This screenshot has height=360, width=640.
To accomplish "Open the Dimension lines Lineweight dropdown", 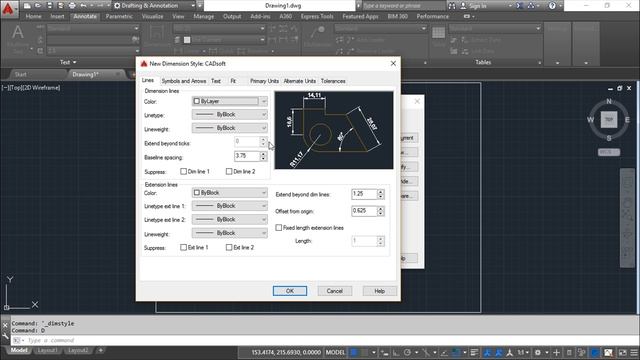I will pyautogui.click(x=230, y=128).
